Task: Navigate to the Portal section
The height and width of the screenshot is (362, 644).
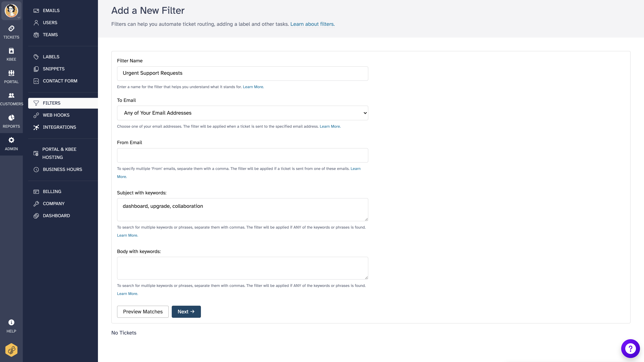Action: [11, 76]
